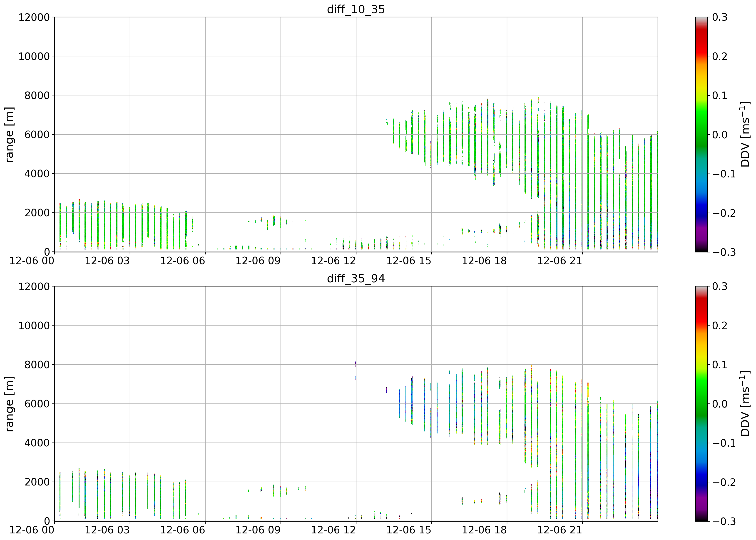
Task: Click the 0.0 colorbar tick of diff_10_35
Action: (720, 135)
